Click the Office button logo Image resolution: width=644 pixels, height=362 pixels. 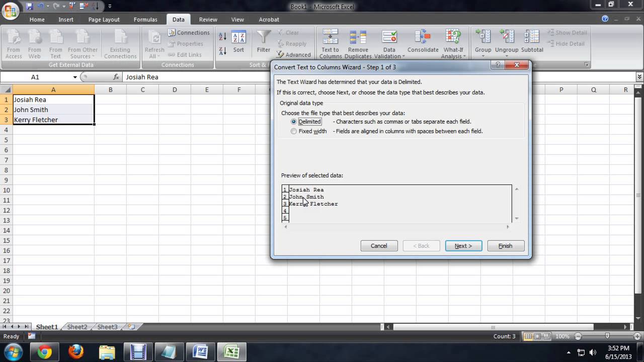11,11
